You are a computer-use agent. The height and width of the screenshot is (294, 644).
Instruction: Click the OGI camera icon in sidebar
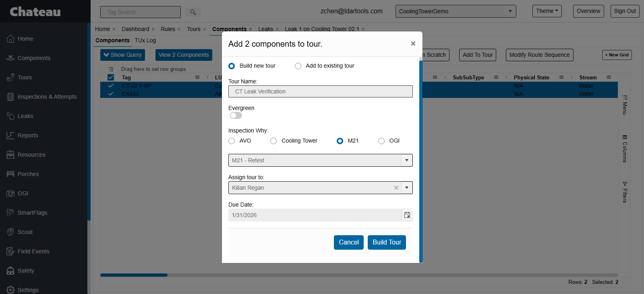click(10, 193)
